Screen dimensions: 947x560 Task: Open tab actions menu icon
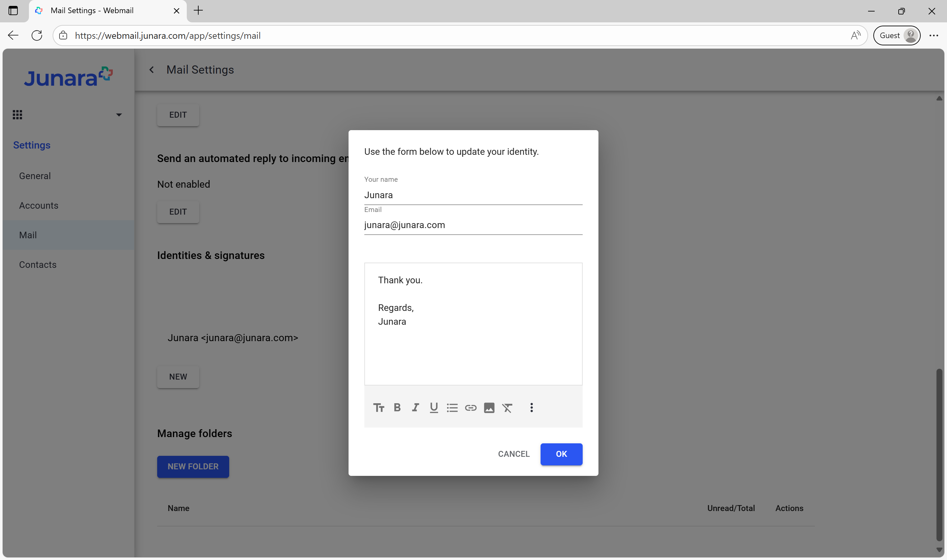(x=13, y=11)
